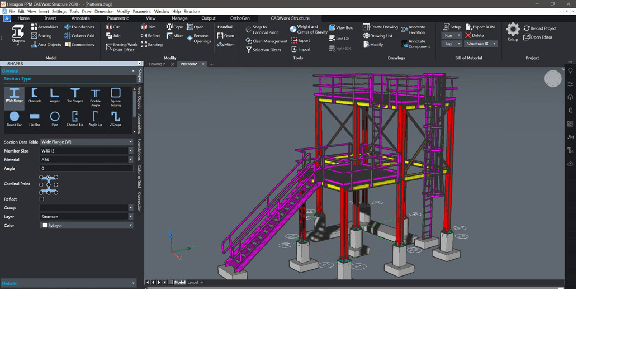Collapse the General section
Screen dimensions: 644x362
[132, 71]
